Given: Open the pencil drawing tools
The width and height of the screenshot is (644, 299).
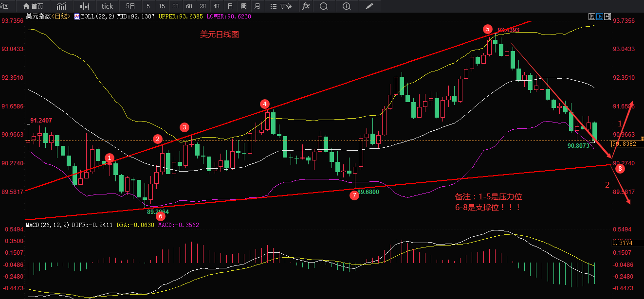Looking at the screenshot, I should click(370, 6).
